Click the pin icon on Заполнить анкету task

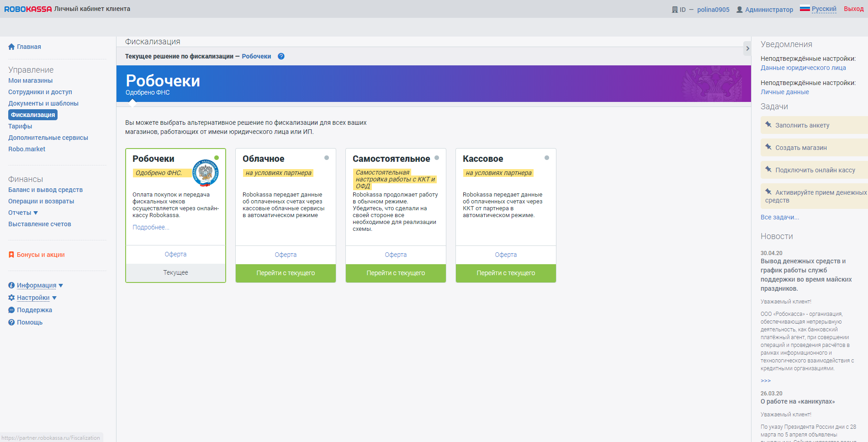coord(768,124)
